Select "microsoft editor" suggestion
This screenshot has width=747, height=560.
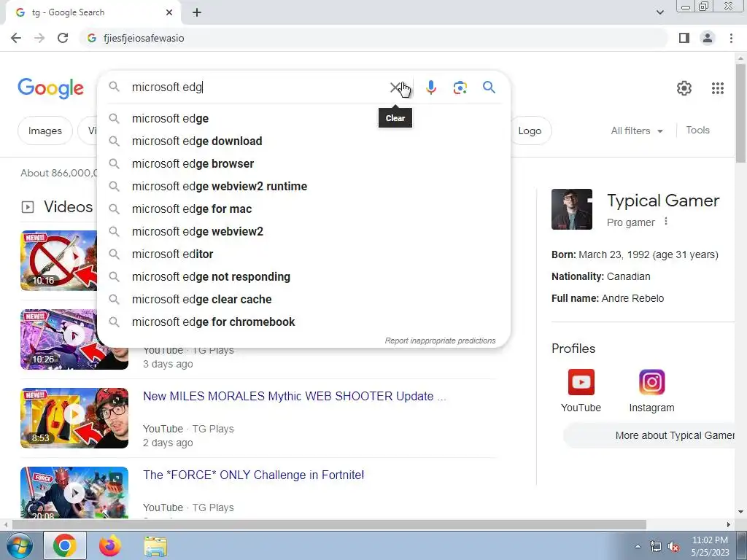point(303,254)
